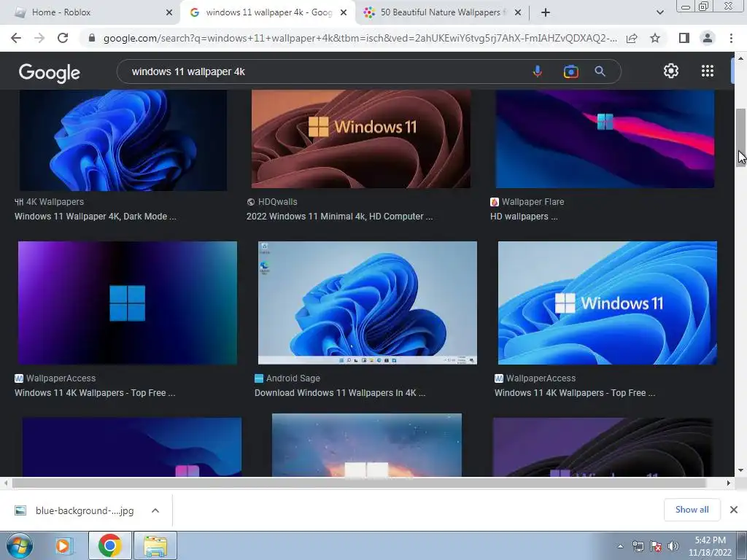Open Windows Explorer from taskbar
The image size is (747, 560).
click(x=155, y=545)
